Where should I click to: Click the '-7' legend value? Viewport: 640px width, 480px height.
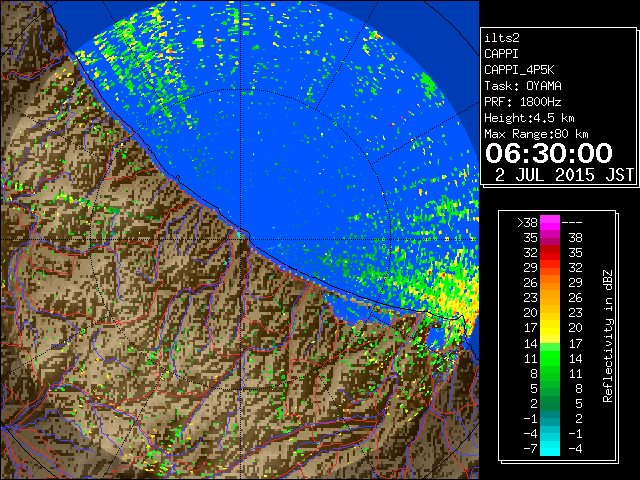[x=530, y=448]
